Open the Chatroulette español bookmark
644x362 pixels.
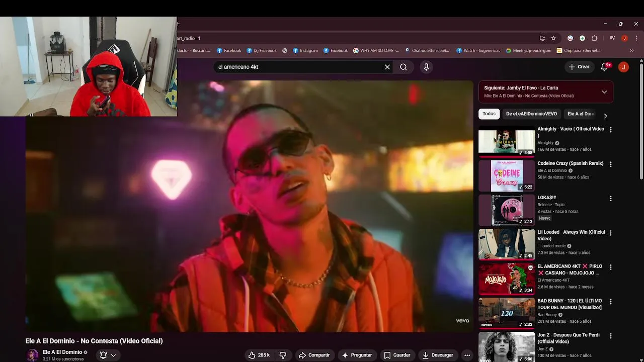pyautogui.click(x=426, y=50)
